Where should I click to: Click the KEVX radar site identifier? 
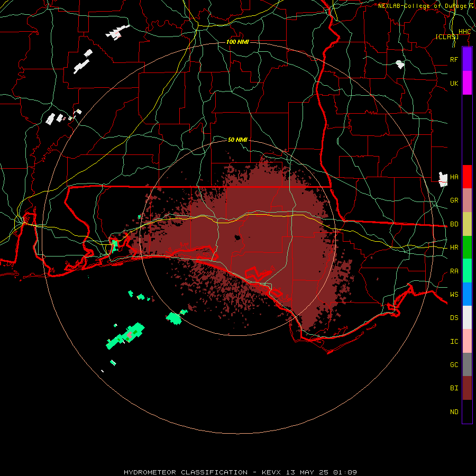(271, 472)
